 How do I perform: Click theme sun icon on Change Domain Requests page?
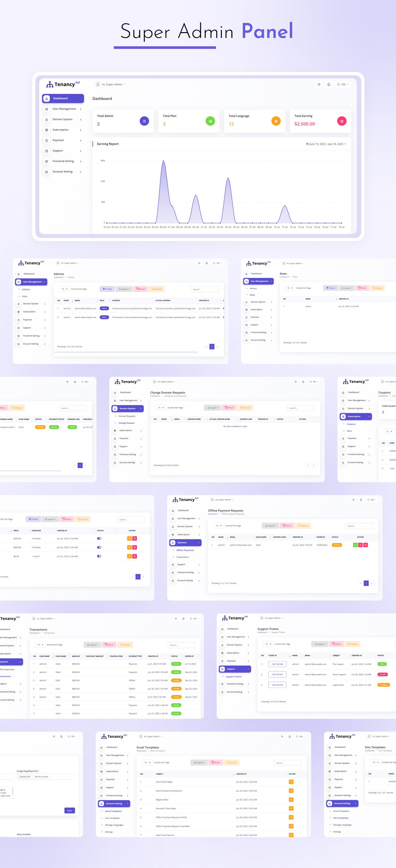click(296, 381)
